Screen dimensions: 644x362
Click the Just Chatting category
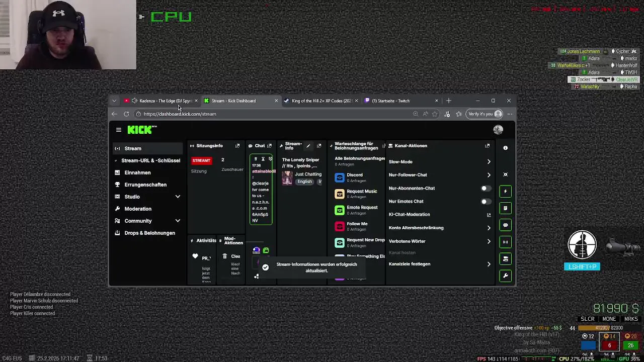pos(308,174)
